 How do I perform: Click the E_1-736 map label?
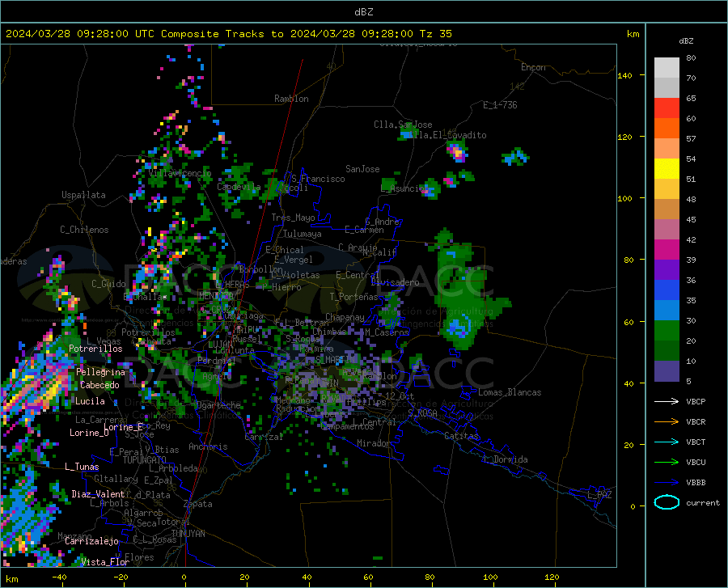point(500,105)
